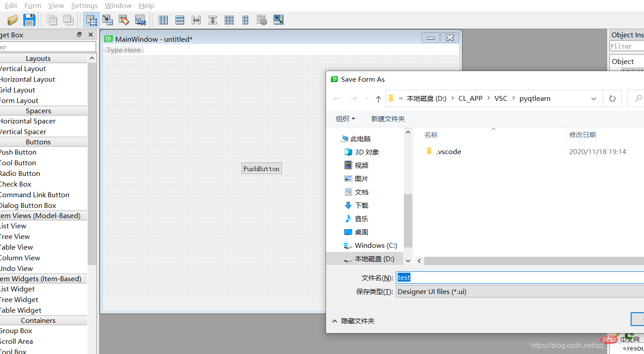This screenshot has height=354, width=644.
Task: Expand the address bar path history dropdown
Action: [x=593, y=99]
